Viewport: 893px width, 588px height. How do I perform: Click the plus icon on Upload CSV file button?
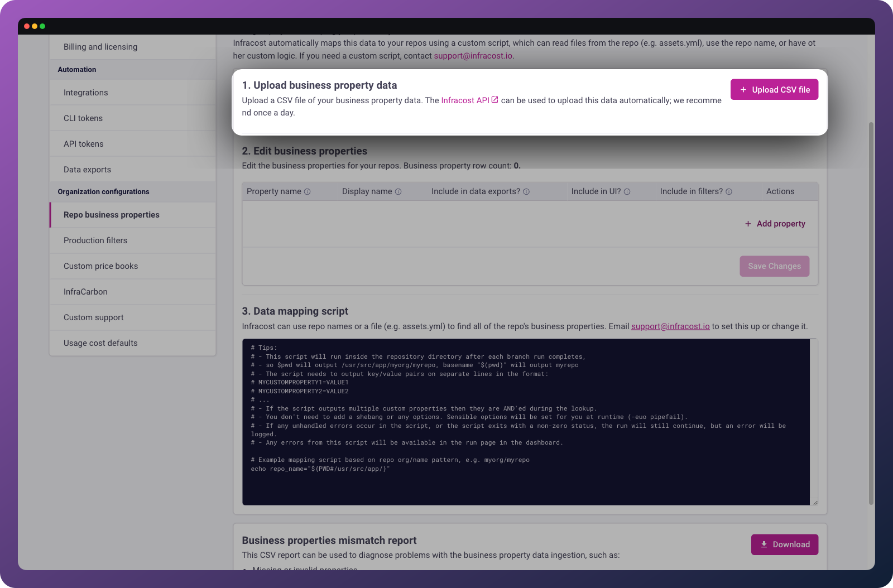[743, 89]
